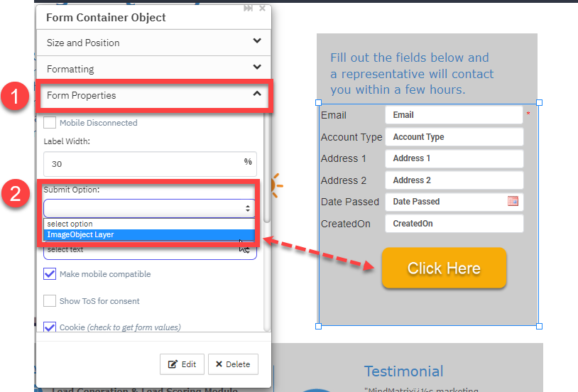Image resolution: width=578 pixels, height=392 pixels.
Task: Click the Delete button
Action: coord(233,364)
